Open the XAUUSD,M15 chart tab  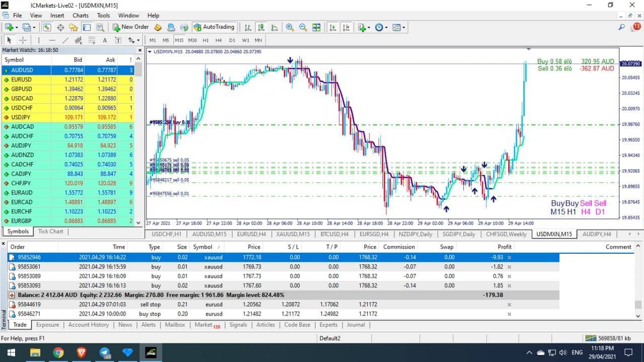pyautogui.click(x=293, y=234)
